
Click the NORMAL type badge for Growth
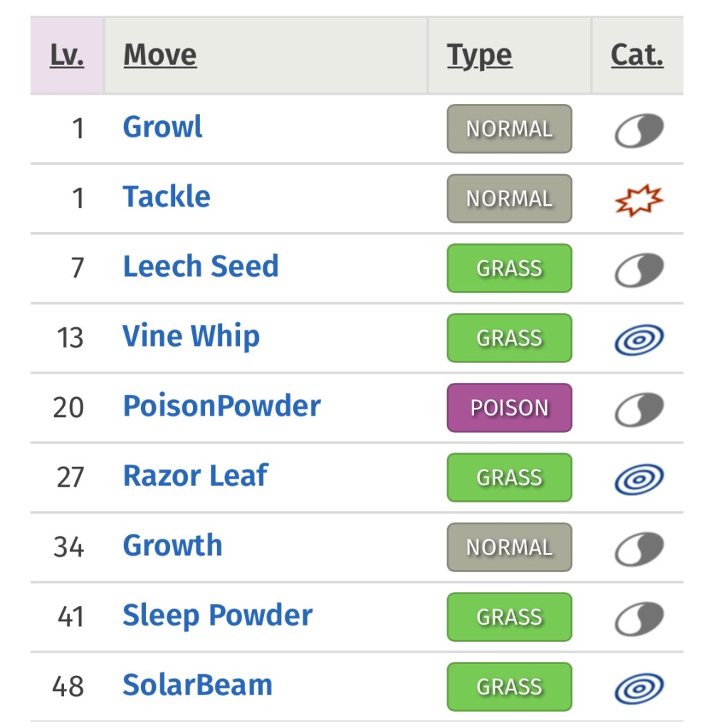(509, 547)
